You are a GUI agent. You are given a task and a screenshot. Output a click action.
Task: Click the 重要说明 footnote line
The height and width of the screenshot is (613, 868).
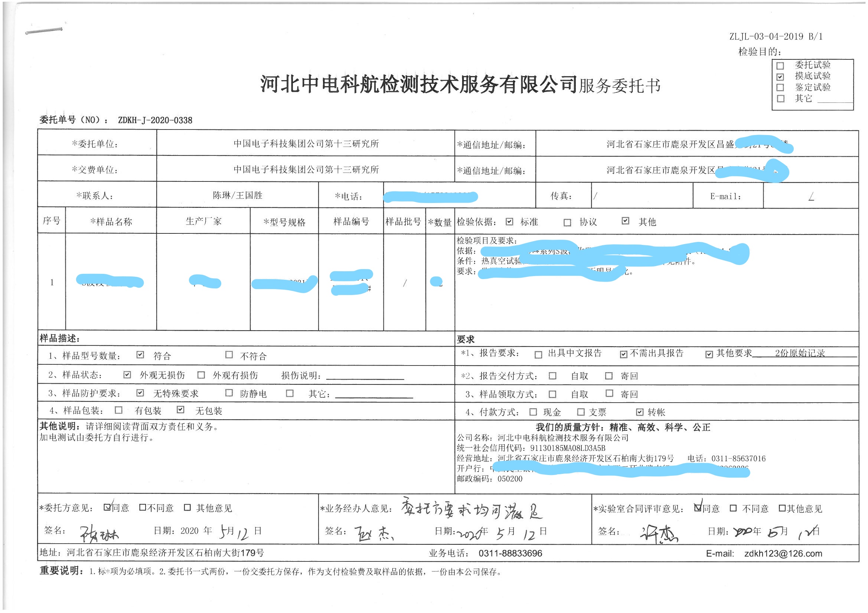point(271,571)
